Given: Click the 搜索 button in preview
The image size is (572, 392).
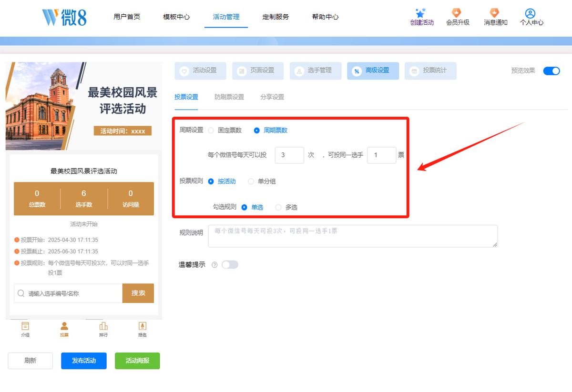Looking at the screenshot, I should 138,293.
